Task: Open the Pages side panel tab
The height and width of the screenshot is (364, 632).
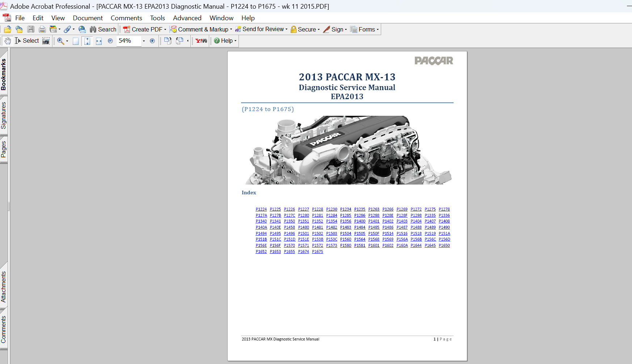Action: coord(4,149)
